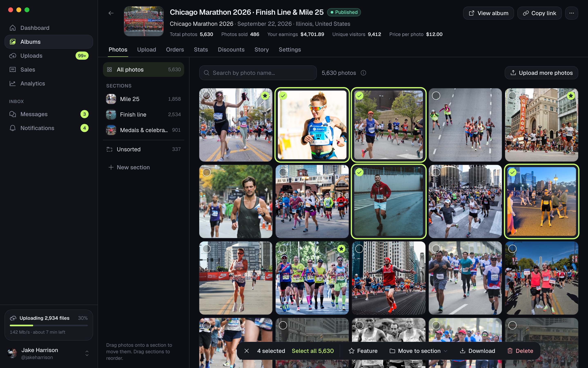The width and height of the screenshot is (588, 368).
Task: Click the Published status badge
Action: (x=344, y=12)
